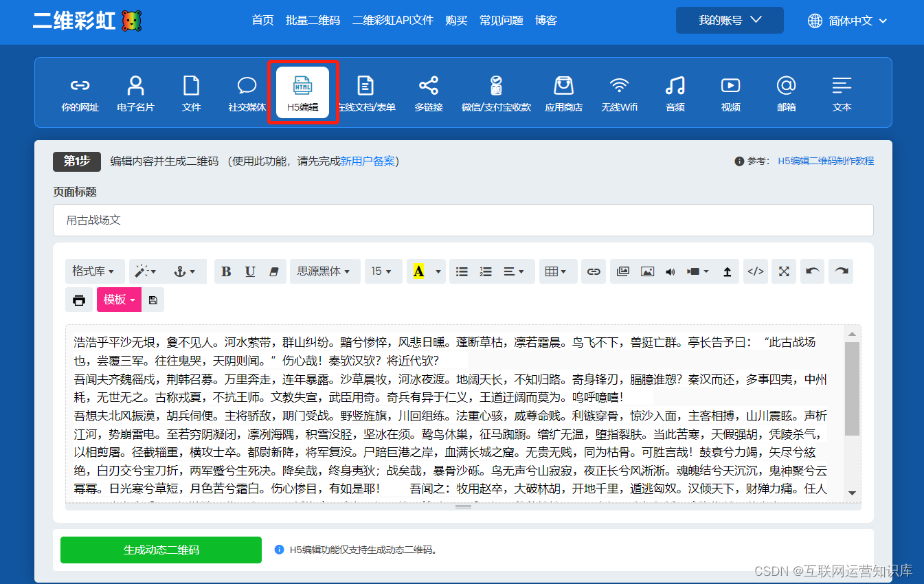Choose the 邮箱 email QR type
The width and height of the screenshot is (924, 584).
(x=787, y=93)
